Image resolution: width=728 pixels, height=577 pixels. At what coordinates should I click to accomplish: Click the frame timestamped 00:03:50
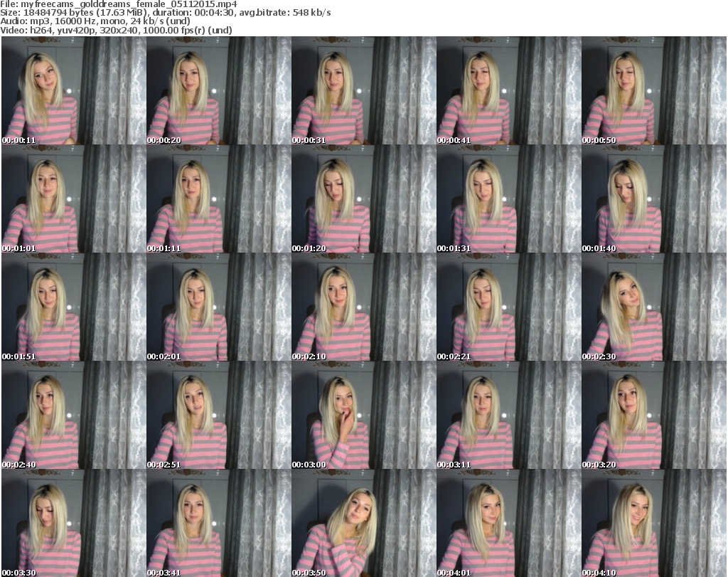click(363, 523)
